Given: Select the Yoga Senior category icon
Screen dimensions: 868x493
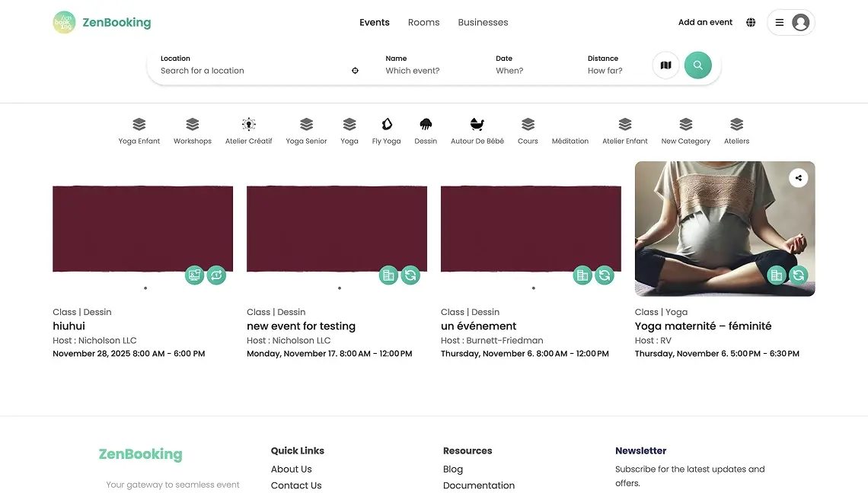Looking at the screenshot, I should (306, 124).
